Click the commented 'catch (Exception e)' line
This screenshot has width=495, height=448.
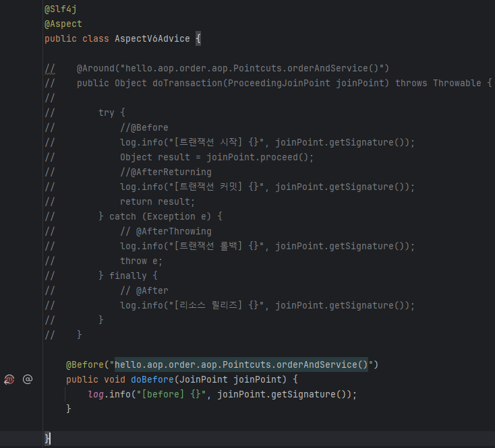pos(161,217)
